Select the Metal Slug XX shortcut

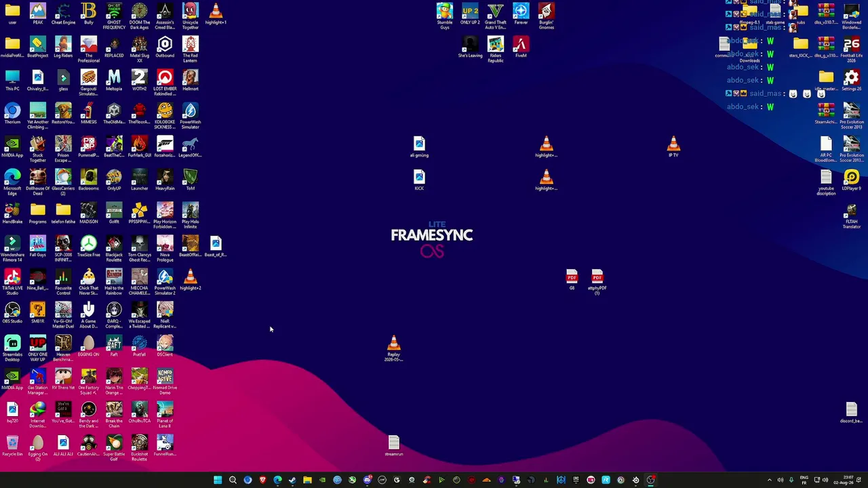coord(139,49)
